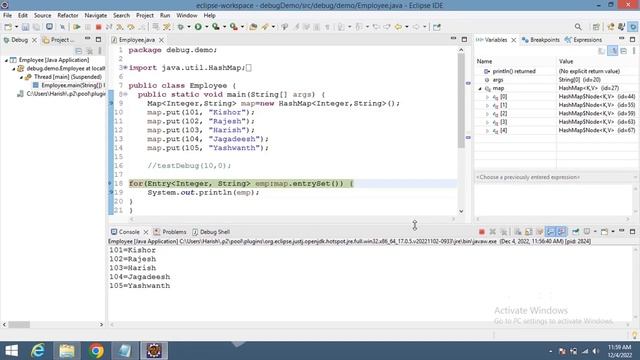Click the editor vertical scrollbar thumb
This screenshot has width=640, height=360.
coord(461,100)
